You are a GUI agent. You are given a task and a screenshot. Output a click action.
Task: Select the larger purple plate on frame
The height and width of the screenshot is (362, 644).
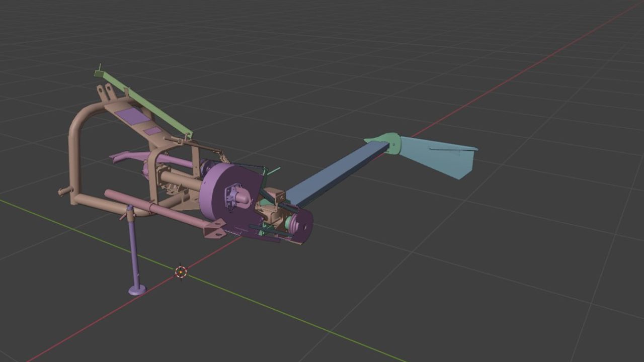point(132,116)
